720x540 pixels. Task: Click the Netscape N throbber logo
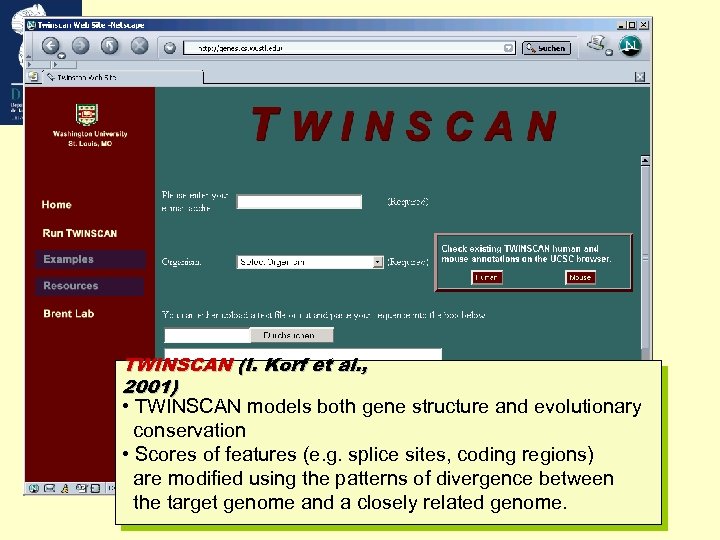(x=630, y=46)
